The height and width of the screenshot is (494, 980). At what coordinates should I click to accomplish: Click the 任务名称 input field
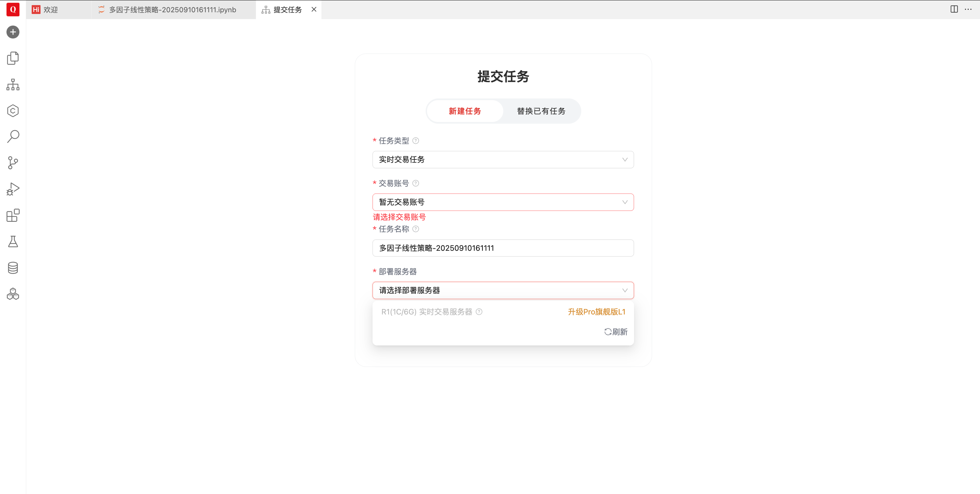[503, 248]
